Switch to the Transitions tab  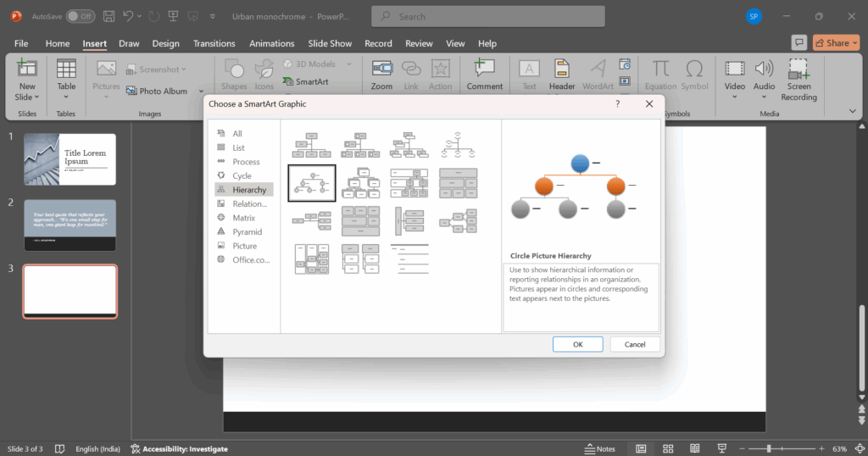click(x=214, y=43)
